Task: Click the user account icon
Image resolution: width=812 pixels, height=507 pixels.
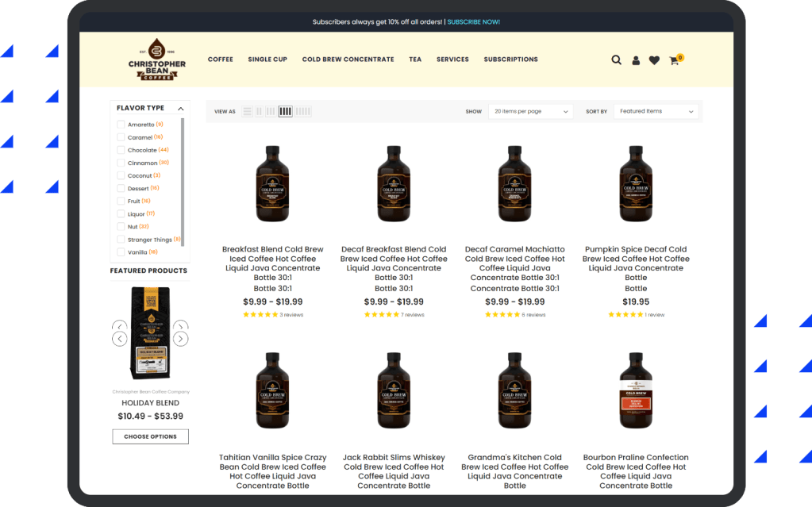Action: click(x=636, y=60)
